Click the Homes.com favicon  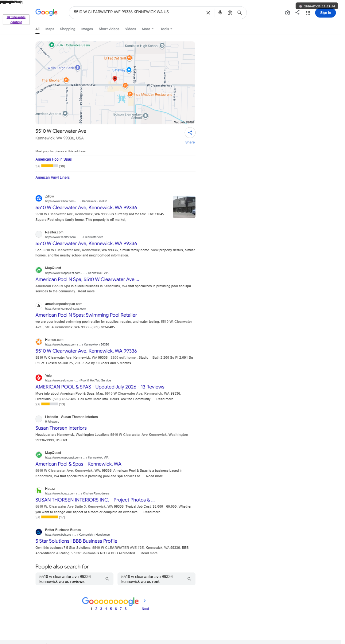click(x=39, y=342)
